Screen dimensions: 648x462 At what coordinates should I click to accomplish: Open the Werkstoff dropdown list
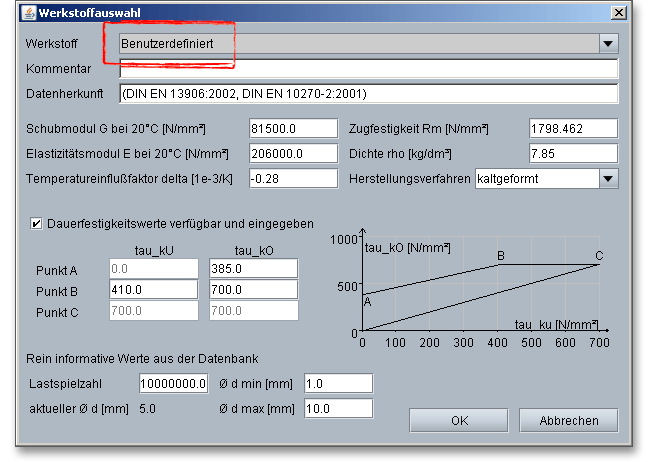pos(608,44)
